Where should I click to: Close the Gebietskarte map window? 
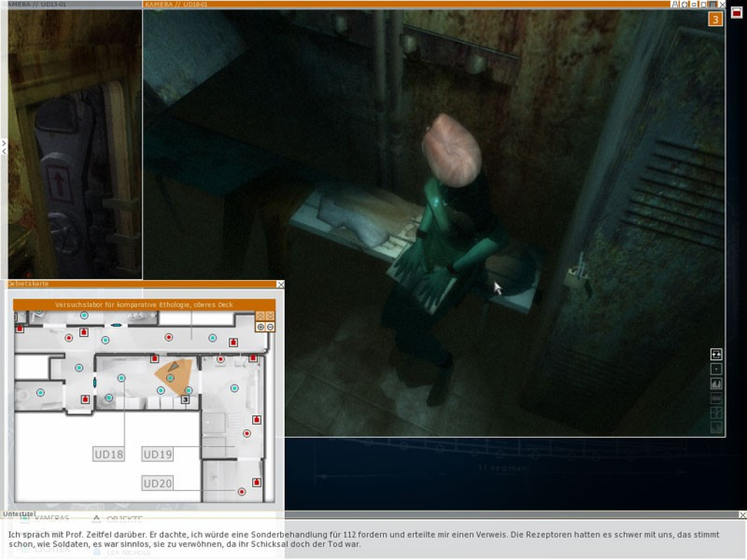point(281,284)
